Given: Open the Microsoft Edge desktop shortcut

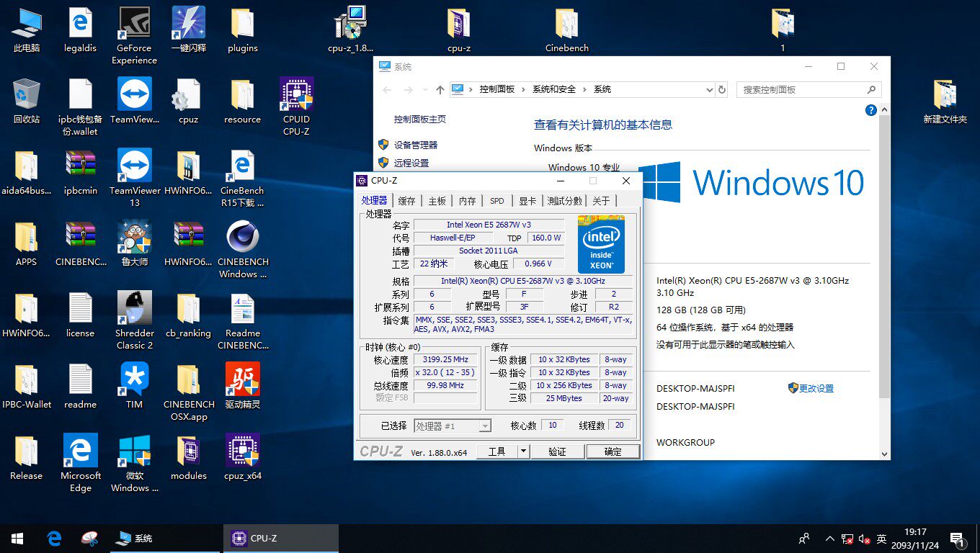Looking at the screenshot, I should tap(81, 464).
